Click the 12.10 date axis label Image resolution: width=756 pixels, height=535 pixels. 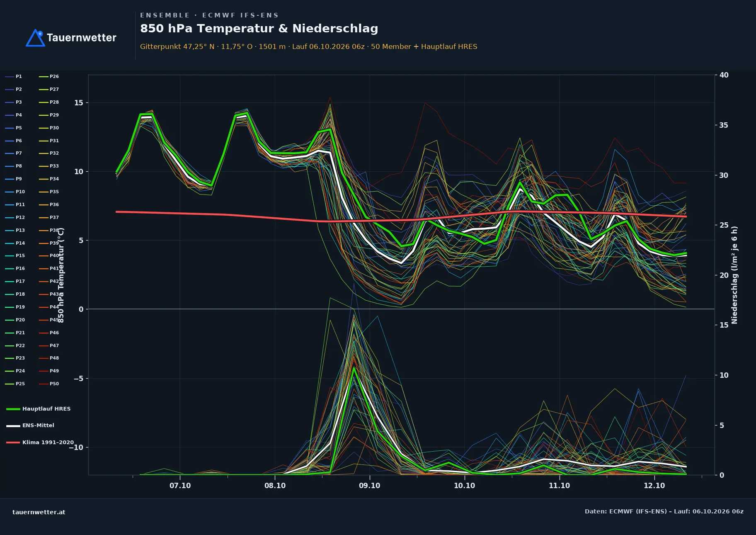pyautogui.click(x=654, y=486)
